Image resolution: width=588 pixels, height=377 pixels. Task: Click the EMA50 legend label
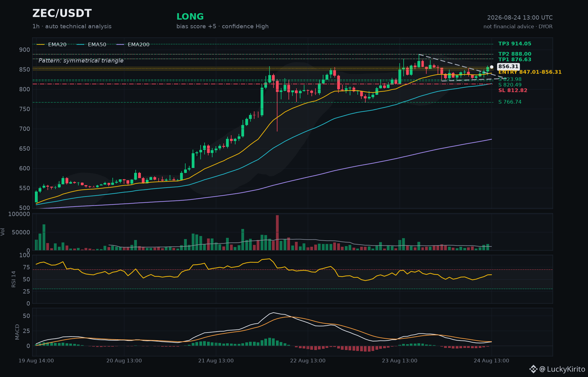(x=97, y=44)
